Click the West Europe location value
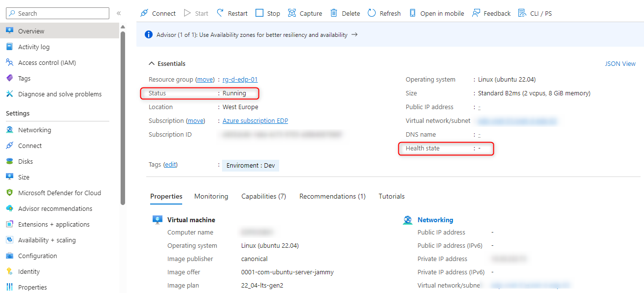The height and width of the screenshot is (293, 644). [240, 107]
